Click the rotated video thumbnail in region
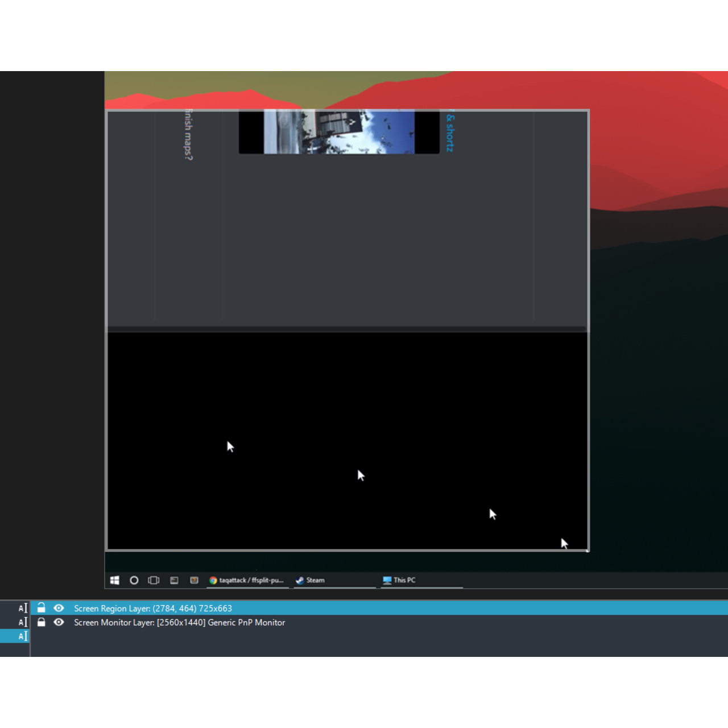 (x=339, y=132)
